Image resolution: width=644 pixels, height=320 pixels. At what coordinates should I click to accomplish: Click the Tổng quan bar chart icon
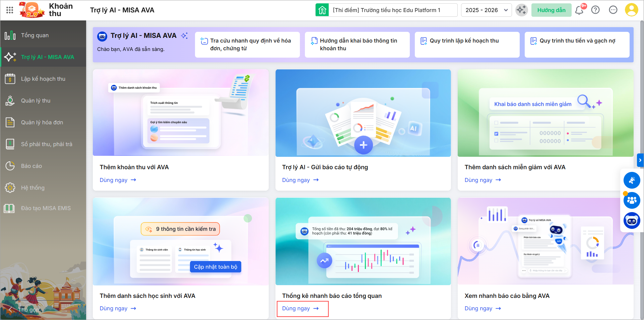10,35
